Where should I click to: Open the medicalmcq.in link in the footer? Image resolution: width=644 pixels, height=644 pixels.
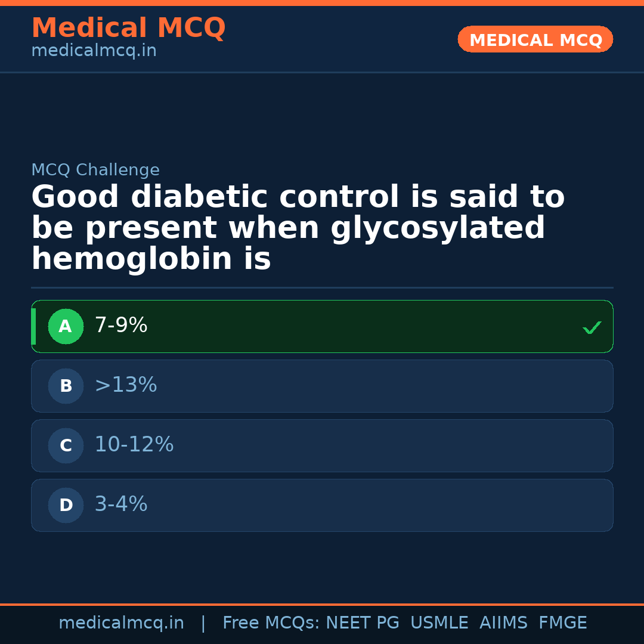[x=121, y=623]
